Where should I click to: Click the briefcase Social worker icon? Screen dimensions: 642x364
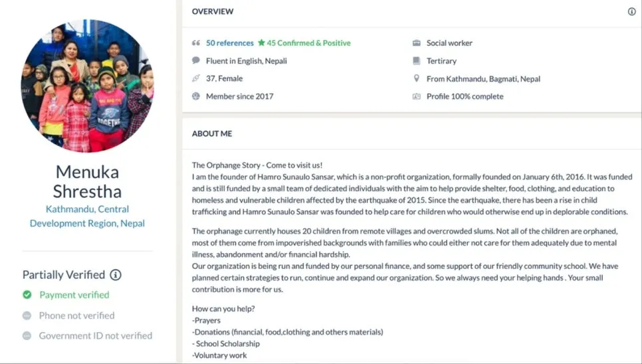[x=417, y=43]
